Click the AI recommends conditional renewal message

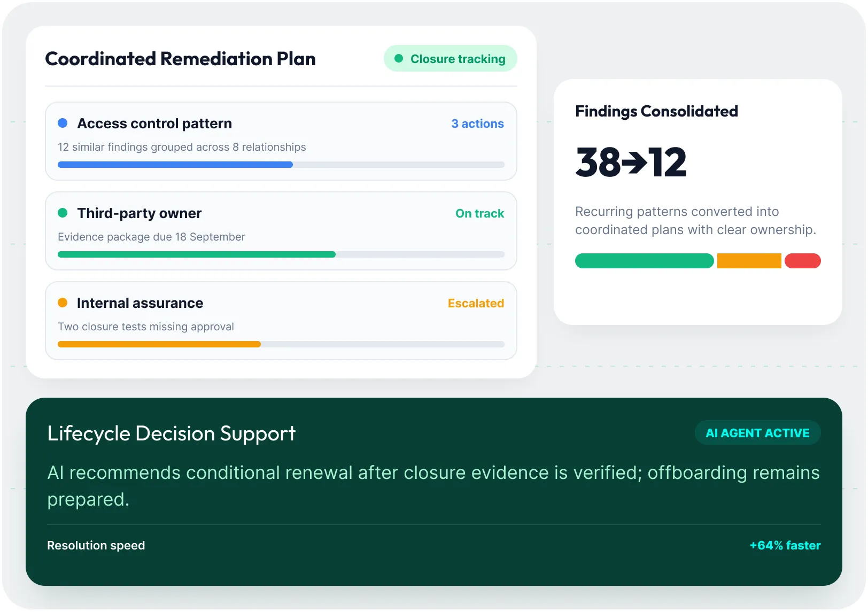(433, 486)
